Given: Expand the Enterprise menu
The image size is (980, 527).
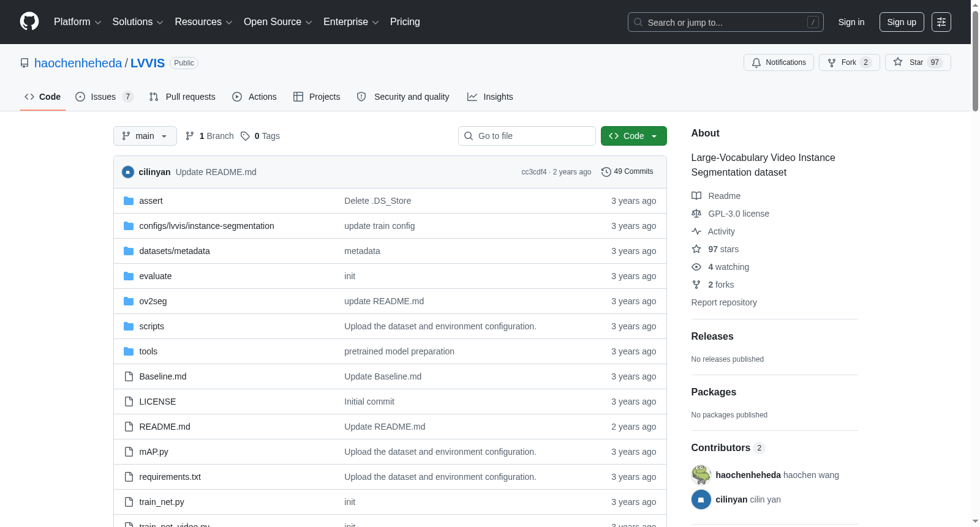Looking at the screenshot, I should click(x=351, y=22).
